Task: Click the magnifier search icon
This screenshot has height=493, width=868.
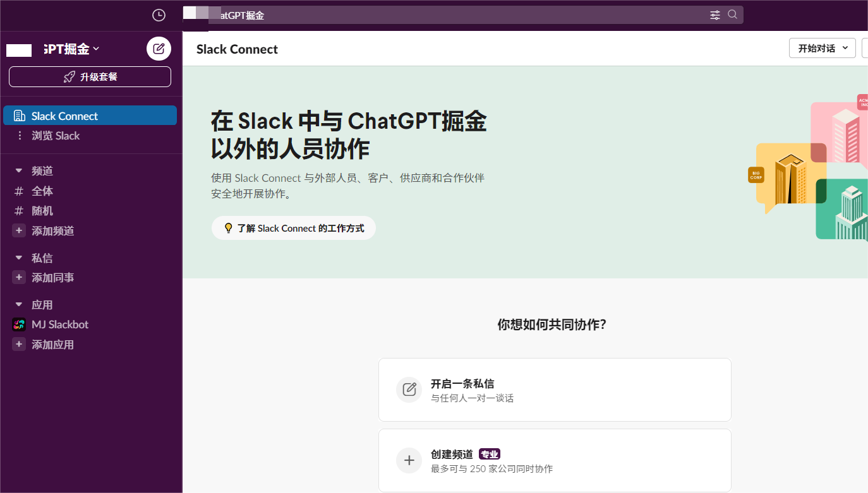Action: [x=732, y=15]
